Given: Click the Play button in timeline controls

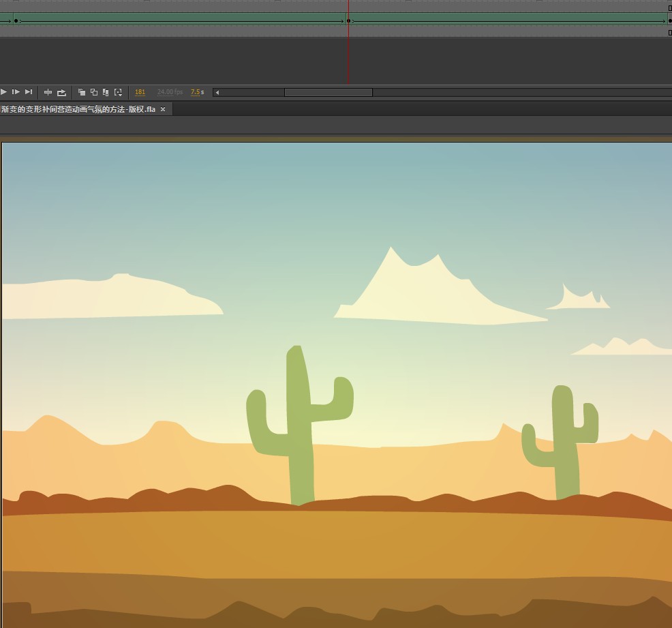Looking at the screenshot, I should (3, 92).
